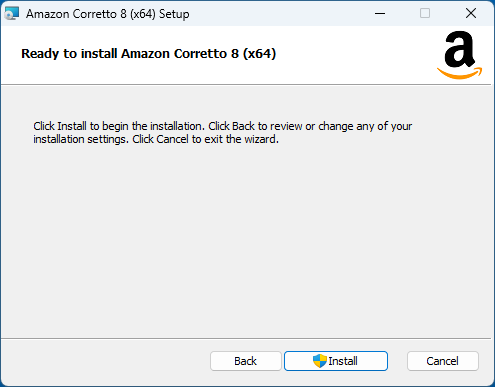Click the title bar text 'Amazon Corretto 8 (x64) Setup'
Screen dimensions: 495x387
[x=108, y=14]
